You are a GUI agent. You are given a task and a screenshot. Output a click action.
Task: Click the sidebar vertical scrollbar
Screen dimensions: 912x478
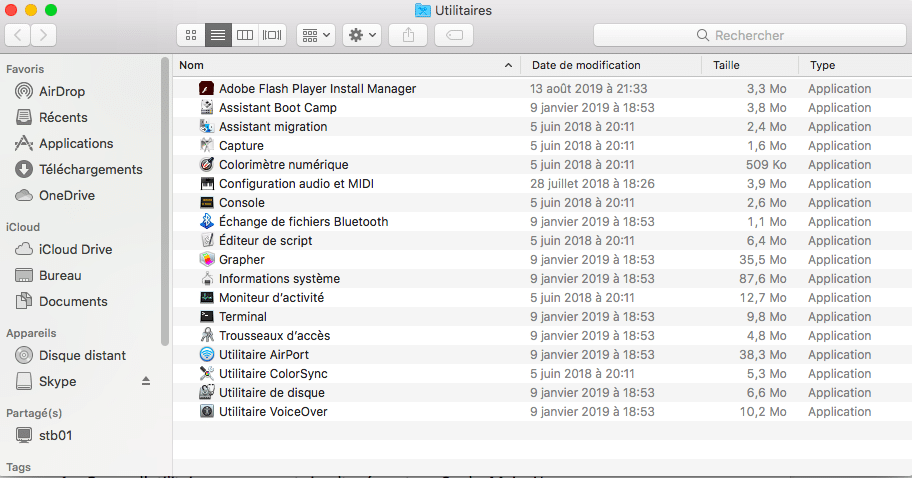165,201
